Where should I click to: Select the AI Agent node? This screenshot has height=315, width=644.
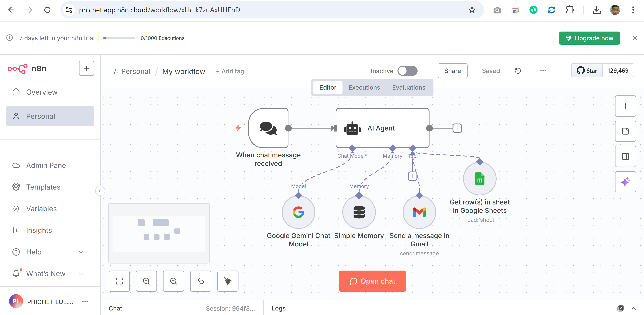tap(382, 128)
